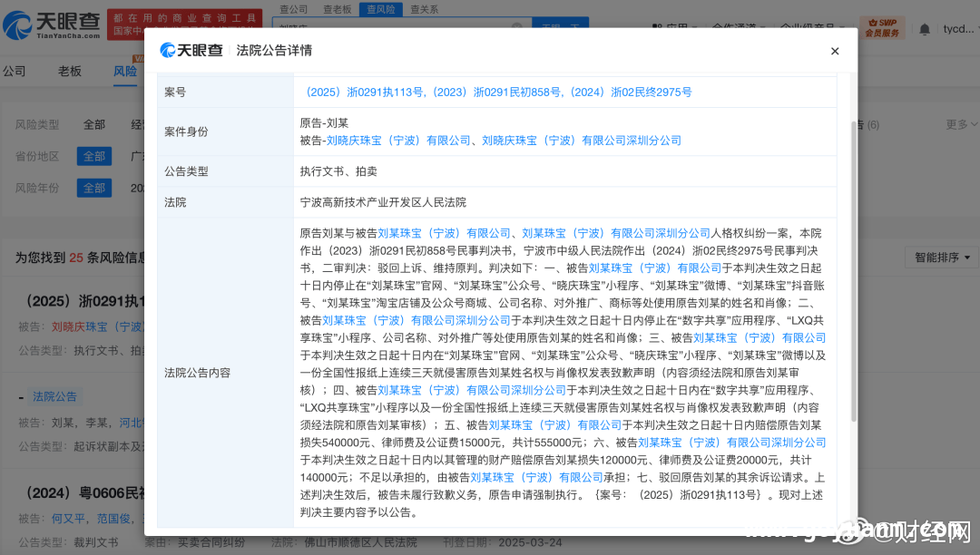Select 全部 for 风险年份 filter
Viewport: 980px width, 555px height.
[x=94, y=188]
